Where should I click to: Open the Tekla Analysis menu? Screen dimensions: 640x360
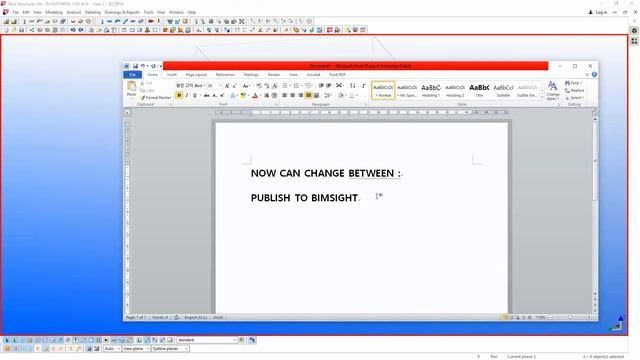coord(74,12)
